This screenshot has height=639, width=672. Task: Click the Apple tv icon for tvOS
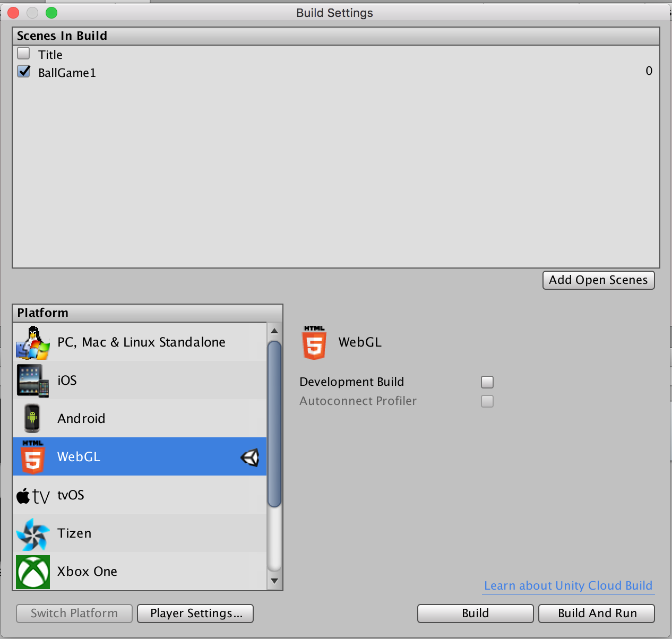point(33,496)
